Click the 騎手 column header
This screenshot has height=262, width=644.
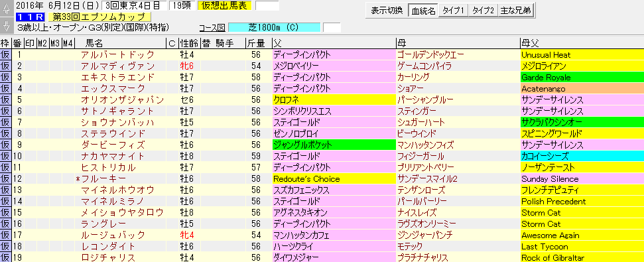tap(225, 43)
